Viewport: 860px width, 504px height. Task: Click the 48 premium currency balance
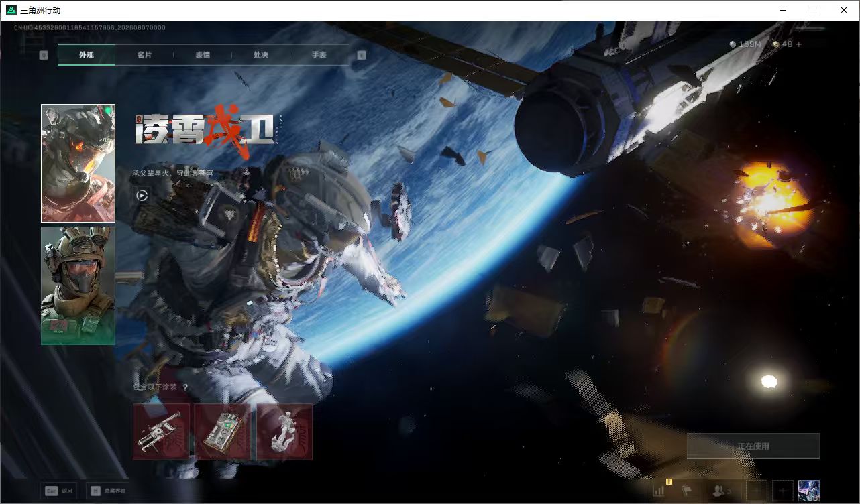[782, 44]
